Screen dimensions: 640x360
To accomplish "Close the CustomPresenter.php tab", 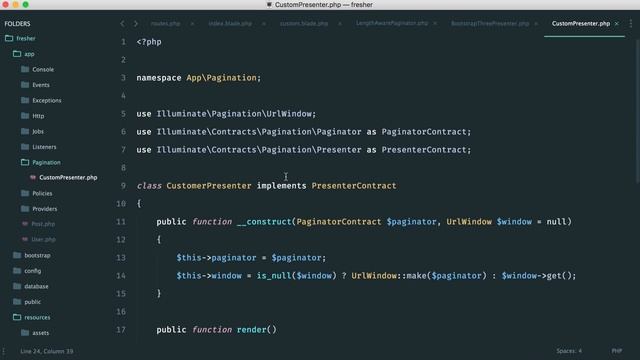I will pyautogui.click(x=617, y=24).
